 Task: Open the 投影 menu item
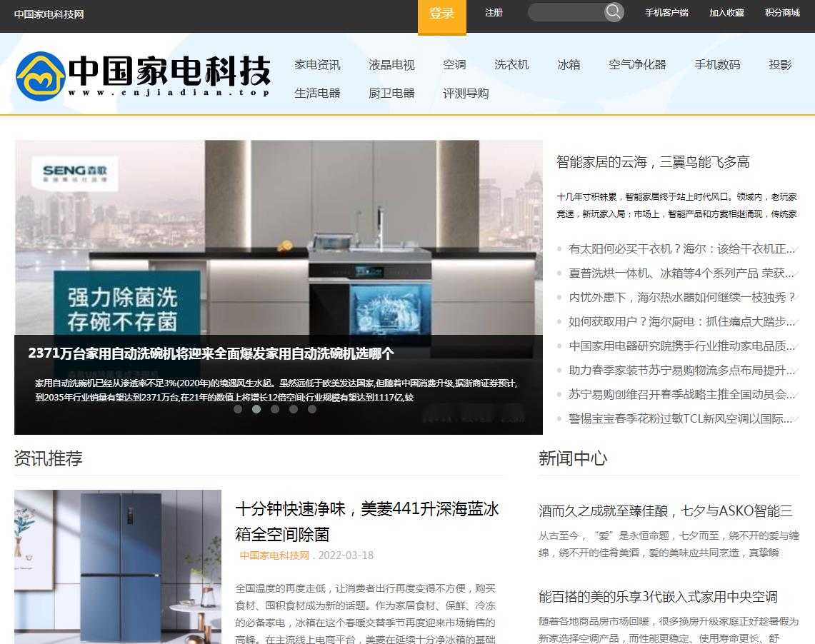click(x=780, y=65)
